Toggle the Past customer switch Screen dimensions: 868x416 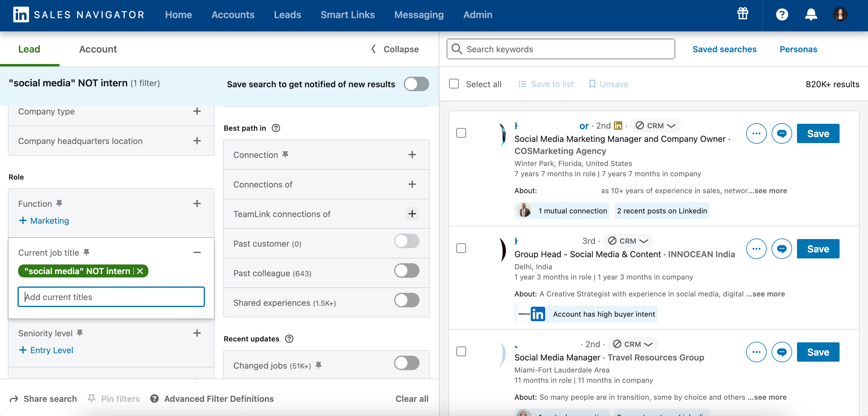tap(406, 241)
